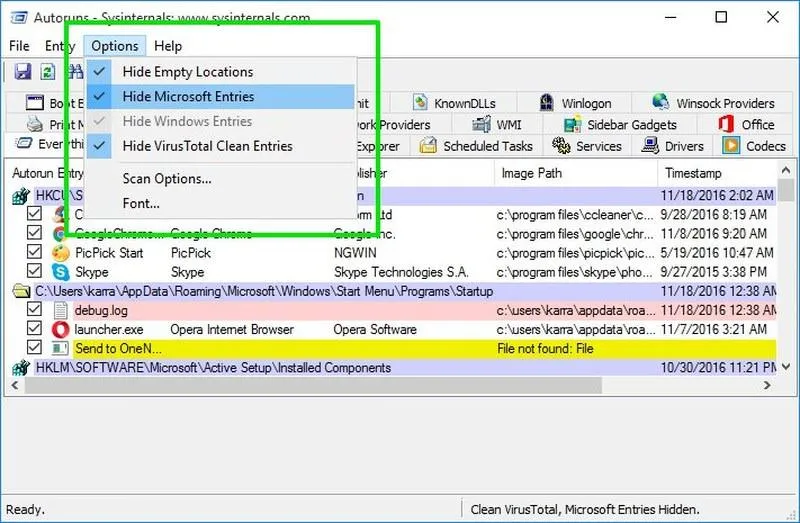
Task: Uncheck the Skype entry checkbox
Action: (34, 271)
